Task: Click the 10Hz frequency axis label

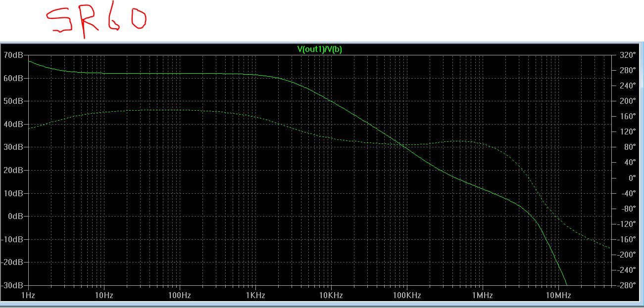Action: 104,295
